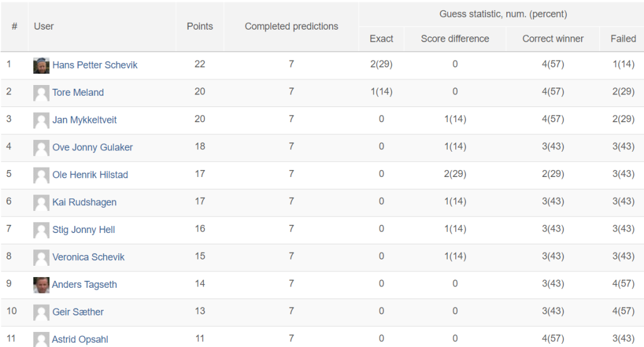The width and height of the screenshot is (644, 347).
Task: Click the Score difference column header
Action: pos(455,38)
